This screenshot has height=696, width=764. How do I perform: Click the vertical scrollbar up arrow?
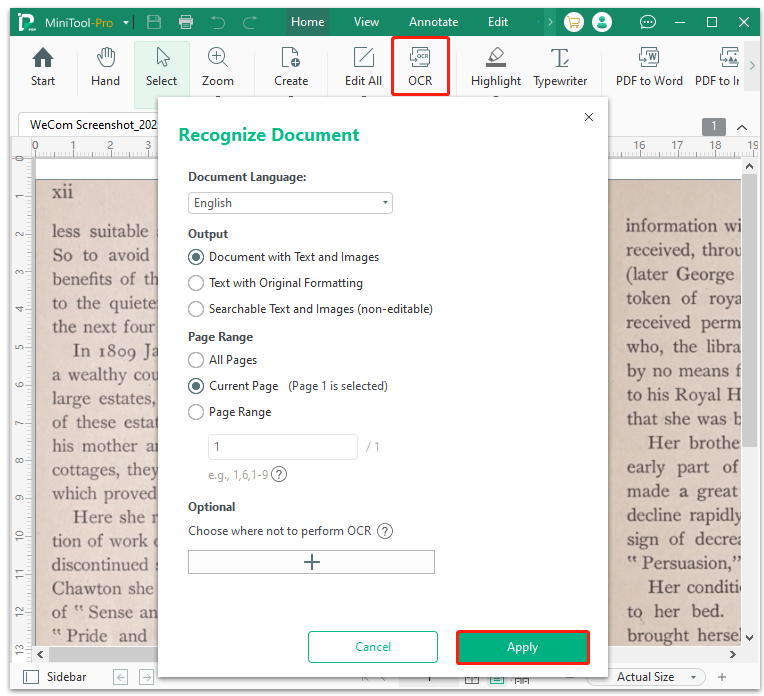[x=750, y=166]
